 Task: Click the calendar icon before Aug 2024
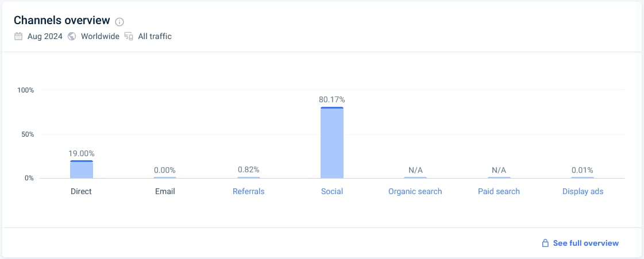18,36
